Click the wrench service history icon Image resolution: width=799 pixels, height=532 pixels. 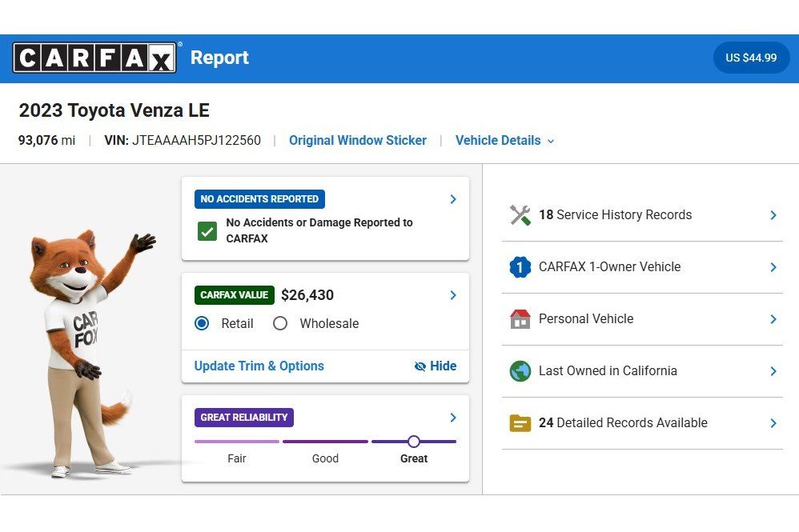point(520,215)
